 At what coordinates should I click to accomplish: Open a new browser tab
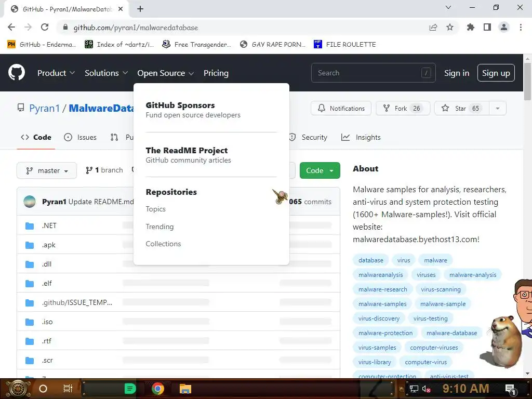tap(140, 9)
